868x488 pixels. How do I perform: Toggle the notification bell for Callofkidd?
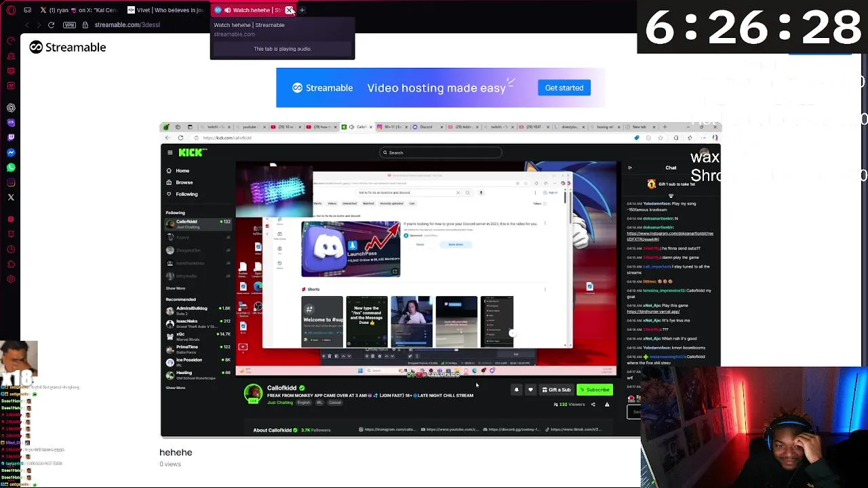(517, 390)
